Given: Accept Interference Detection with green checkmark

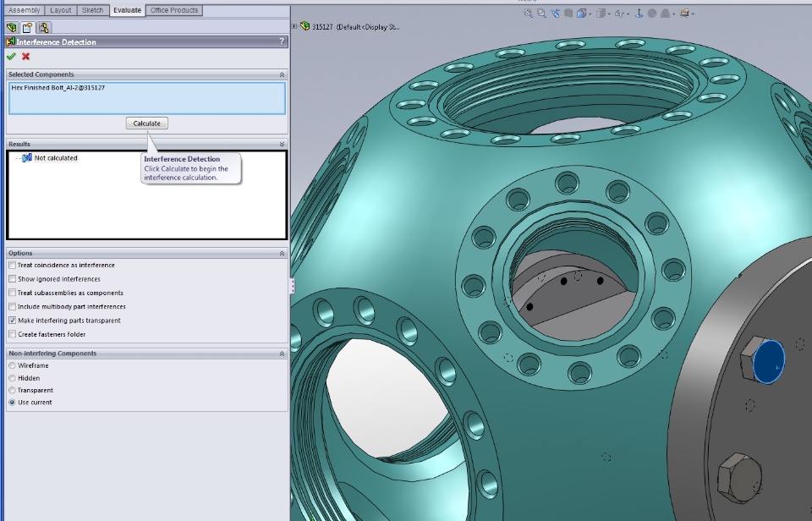Looking at the screenshot, I should [11, 57].
